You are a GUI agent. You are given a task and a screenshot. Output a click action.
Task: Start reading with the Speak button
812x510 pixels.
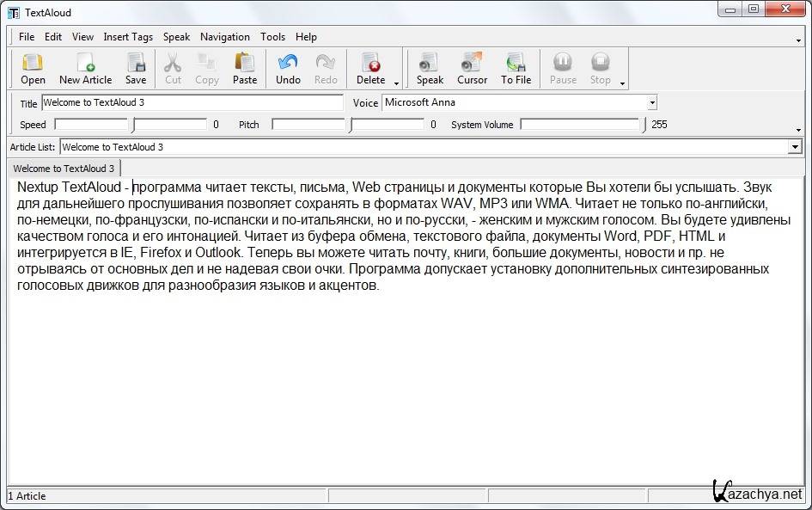pyautogui.click(x=430, y=68)
